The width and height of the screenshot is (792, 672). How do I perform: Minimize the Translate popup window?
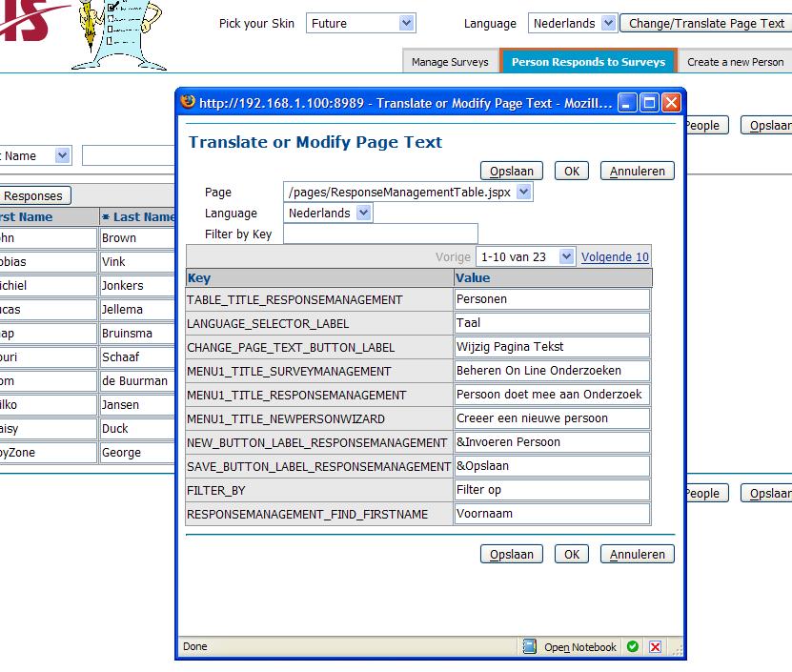(628, 103)
